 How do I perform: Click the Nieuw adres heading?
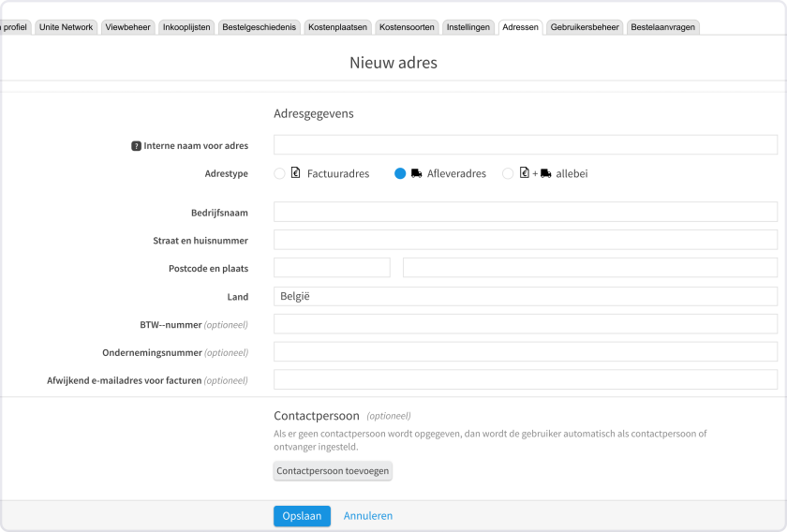(393, 63)
